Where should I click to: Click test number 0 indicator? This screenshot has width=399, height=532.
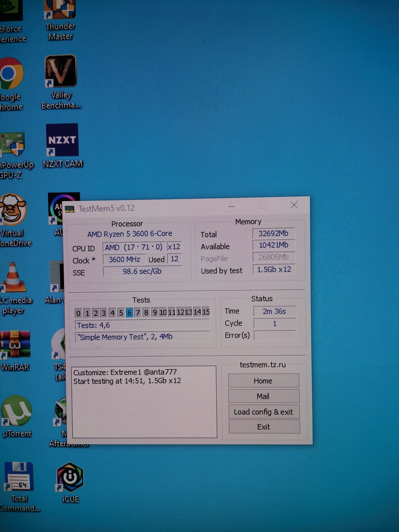pyautogui.click(x=78, y=313)
